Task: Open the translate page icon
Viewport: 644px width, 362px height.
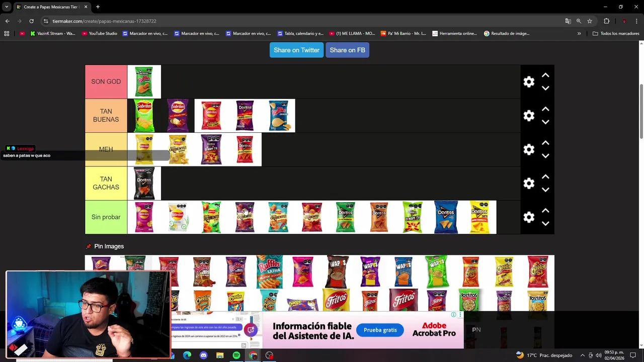Action: tap(568, 21)
